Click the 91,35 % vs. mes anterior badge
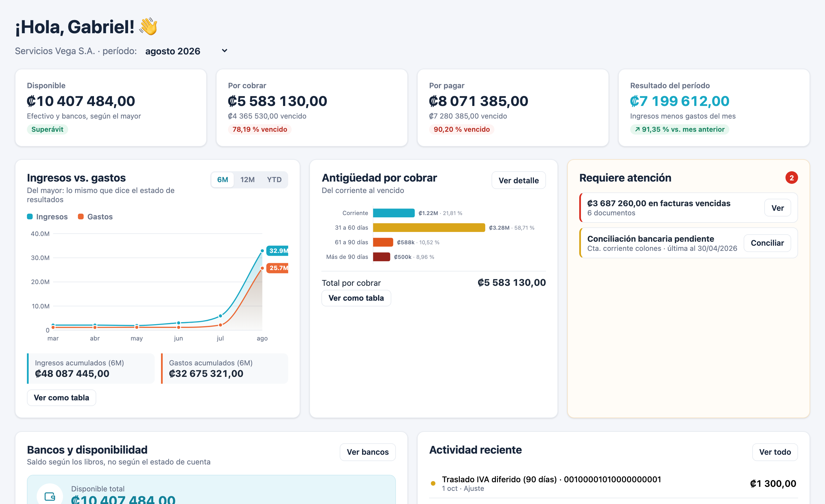Image resolution: width=825 pixels, height=504 pixels. [679, 129]
